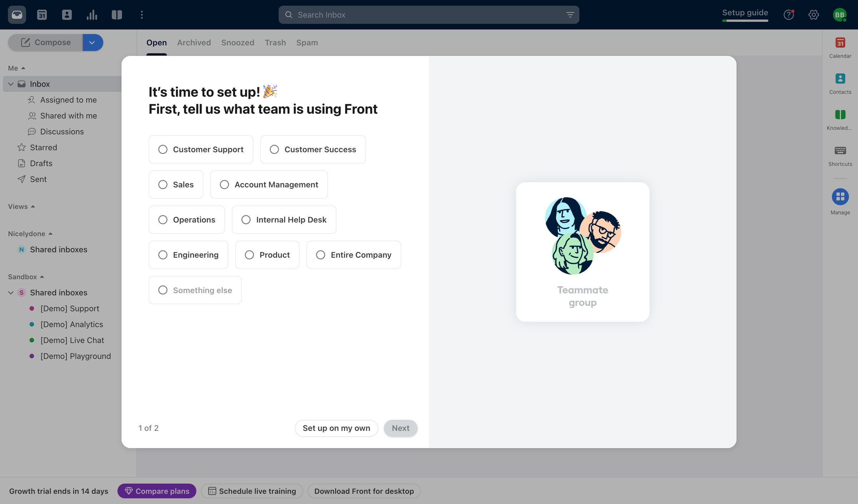
Task: Open the contacts icon in top navigation
Action: (x=67, y=15)
